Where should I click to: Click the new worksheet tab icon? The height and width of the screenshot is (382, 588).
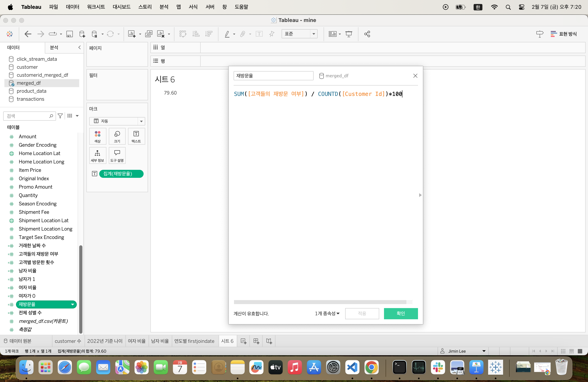243,341
